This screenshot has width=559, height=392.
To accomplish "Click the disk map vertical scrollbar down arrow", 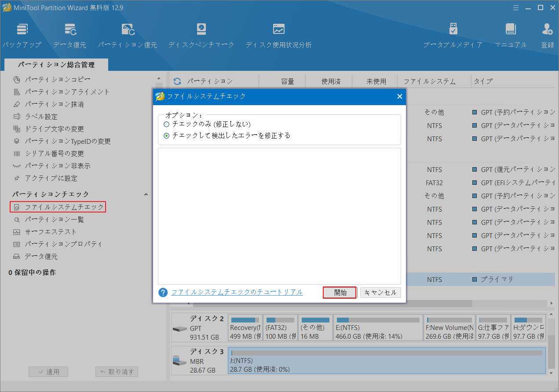I will [x=552, y=372].
